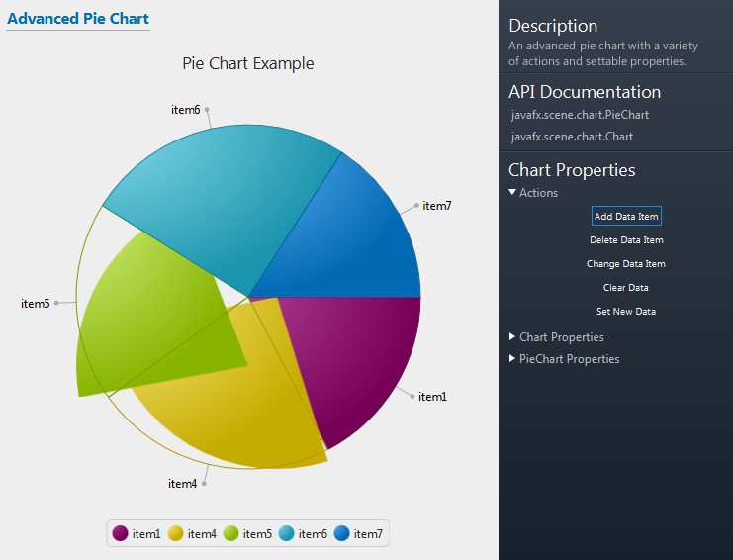Click the Clear Data button
The image size is (733, 560).
625,288
